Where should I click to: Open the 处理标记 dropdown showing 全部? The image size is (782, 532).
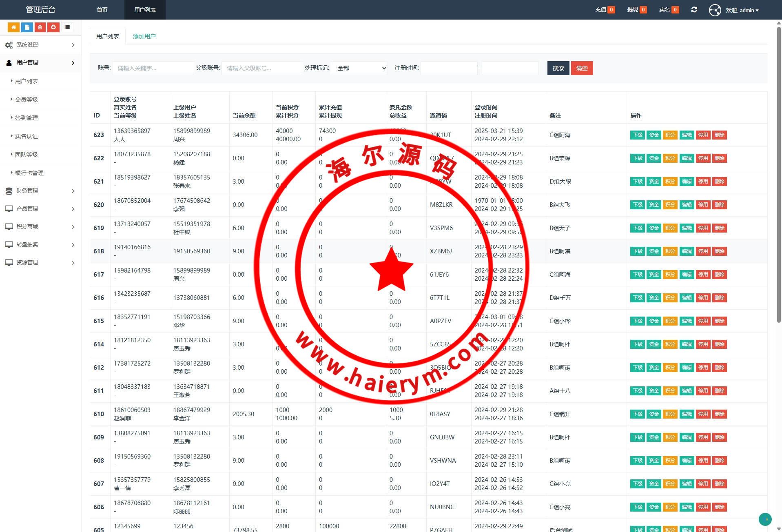pos(359,68)
